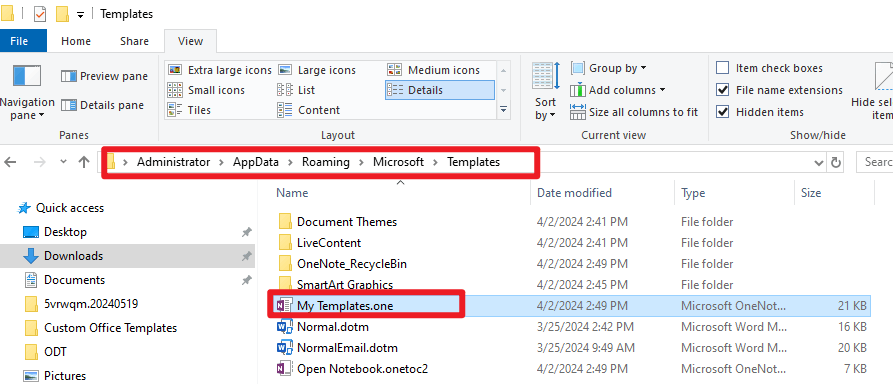Refresh the Templates folder view
This screenshot has height=384, width=893.
[835, 162]
